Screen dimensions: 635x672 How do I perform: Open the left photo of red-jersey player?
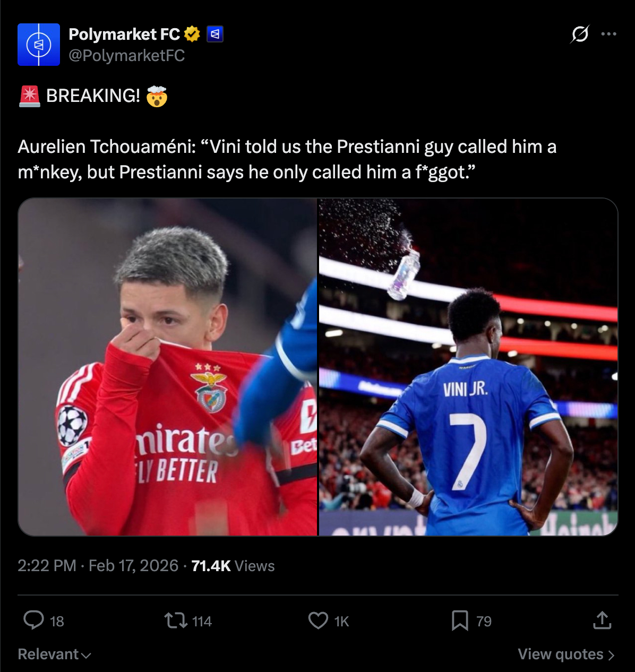pos(168,367)
